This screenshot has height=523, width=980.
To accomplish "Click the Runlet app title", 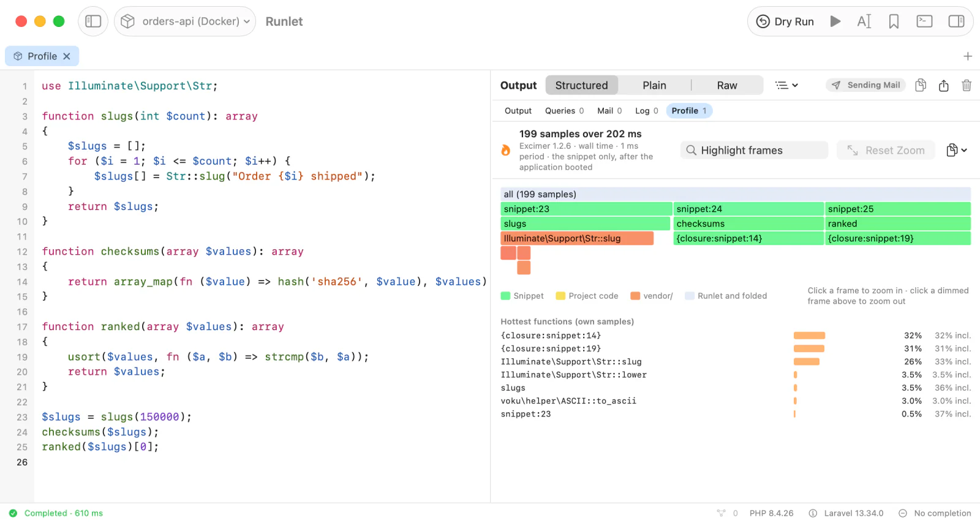I will pyautogui.click(x=284, y=21).
